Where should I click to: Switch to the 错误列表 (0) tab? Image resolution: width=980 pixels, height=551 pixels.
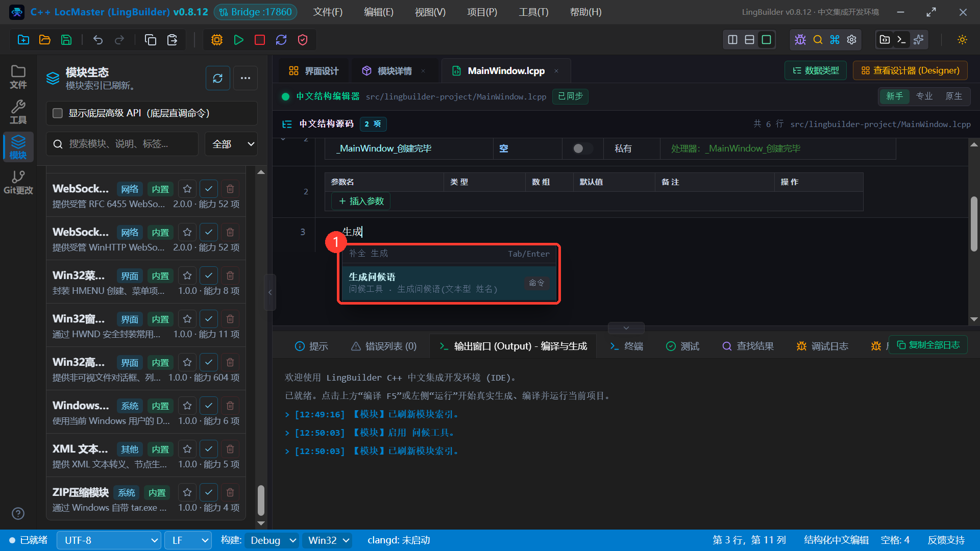(384, 346)
